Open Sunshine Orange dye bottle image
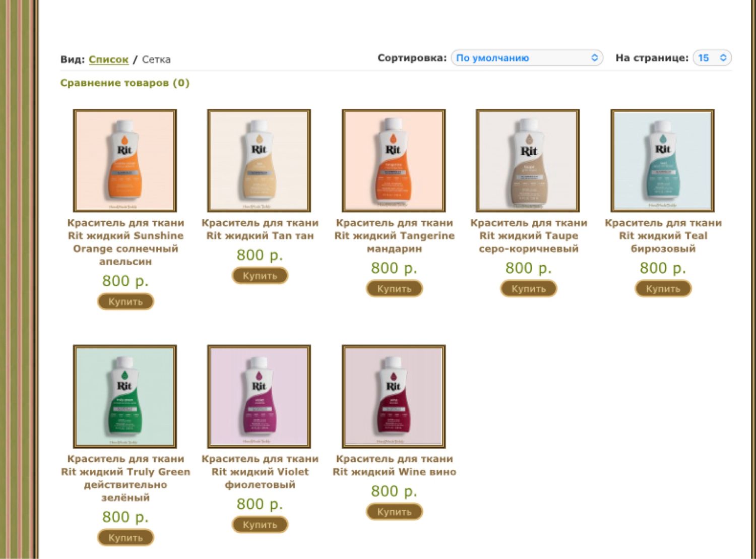Viewport: 756px width, 559px height. (x=125, y=161)
